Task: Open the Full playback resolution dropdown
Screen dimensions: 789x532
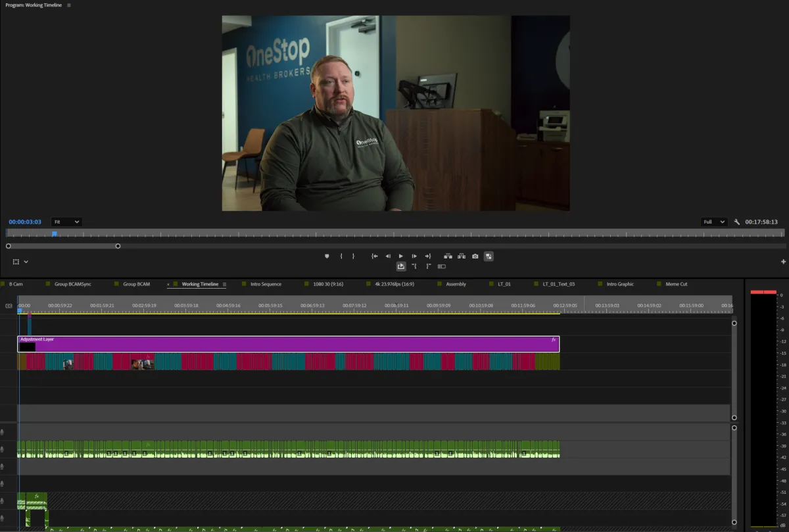Action: (x=713, y=222)
